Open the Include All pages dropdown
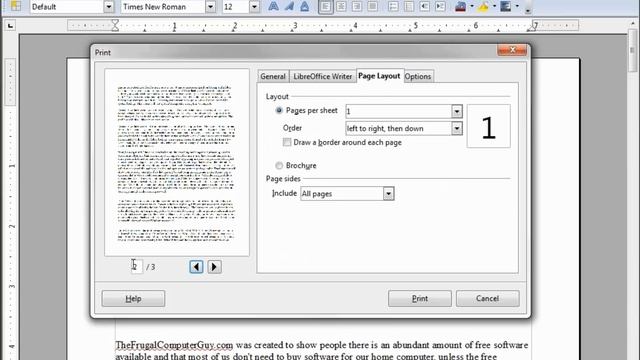Image resolution: width=640 pixels, height=360 pixels. (388, 194)
